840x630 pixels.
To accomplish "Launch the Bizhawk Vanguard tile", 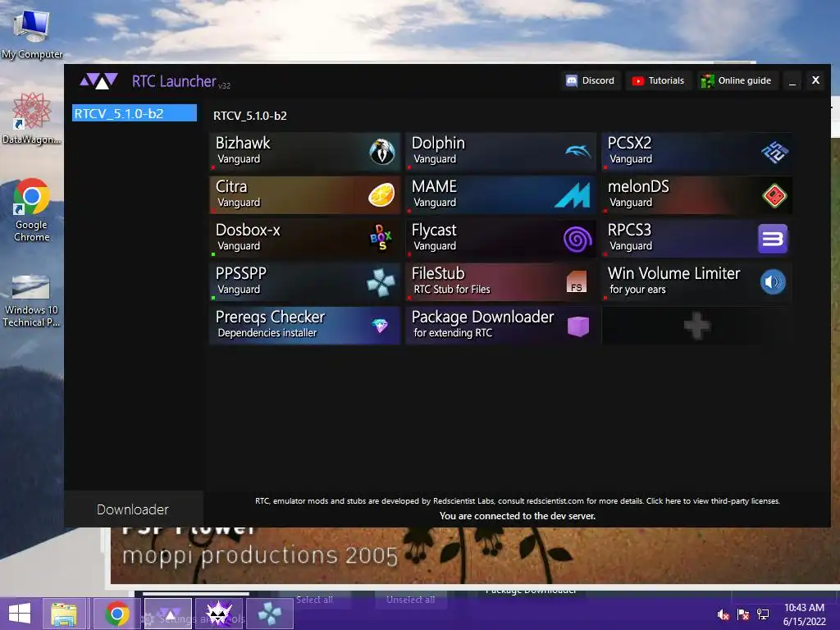I will [305, 152].
